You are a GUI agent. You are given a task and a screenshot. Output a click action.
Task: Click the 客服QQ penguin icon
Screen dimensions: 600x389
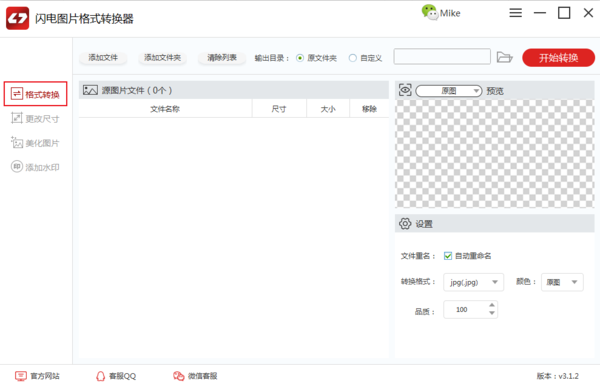point(100,376)
